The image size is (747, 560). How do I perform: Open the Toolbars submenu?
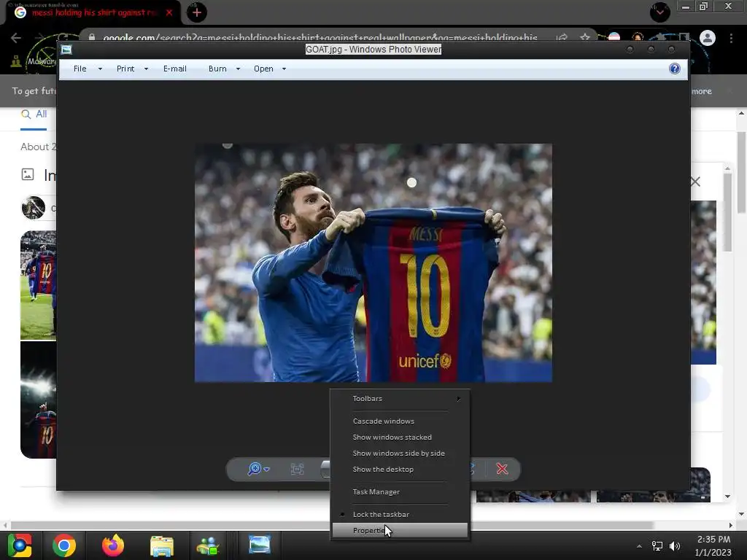pyautogui.click(x=400, y=399)
